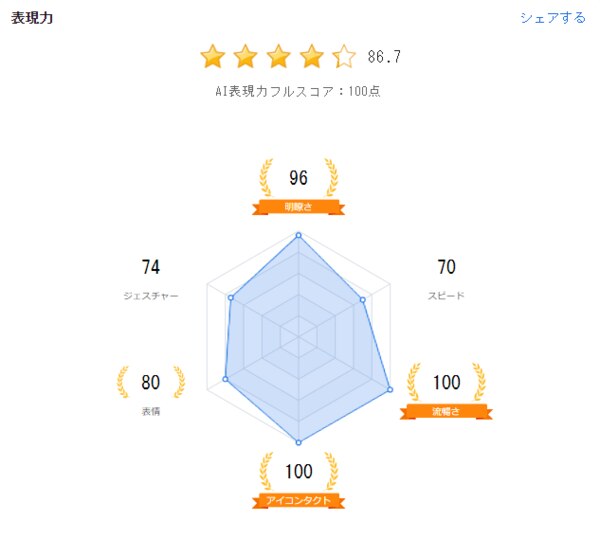Viewport: 600px width, 557px height.
Task: Click the ジェスチャー label text
Action: [x=151, y=296]
